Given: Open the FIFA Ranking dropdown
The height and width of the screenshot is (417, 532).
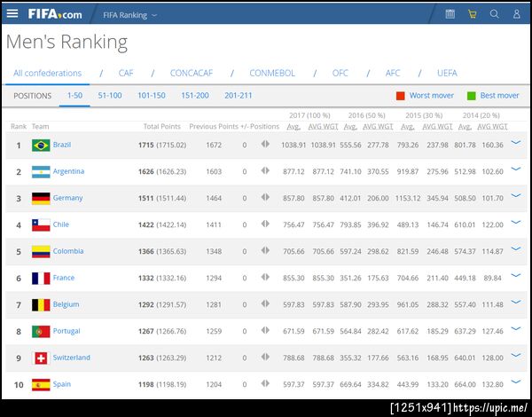Looking at the screenshot, I should pos(130,15).
